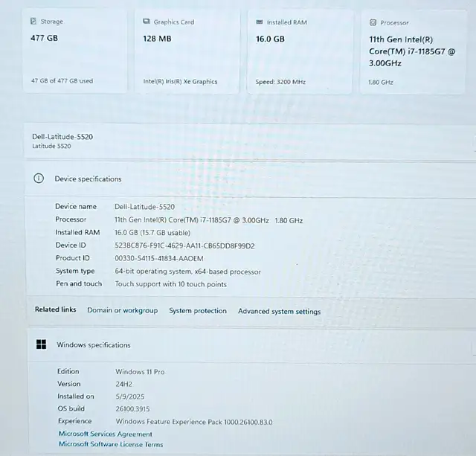476x456 pixels.
Task: Click the 'Experience' label
Action: click(74, 421)
